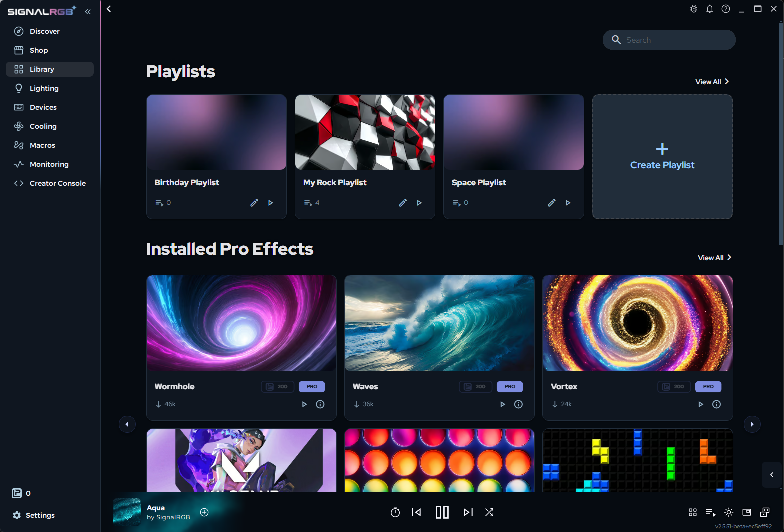This screenshot has width=784, height=532.
Task: Open the Discover page
Action: (x=50, y=31)
